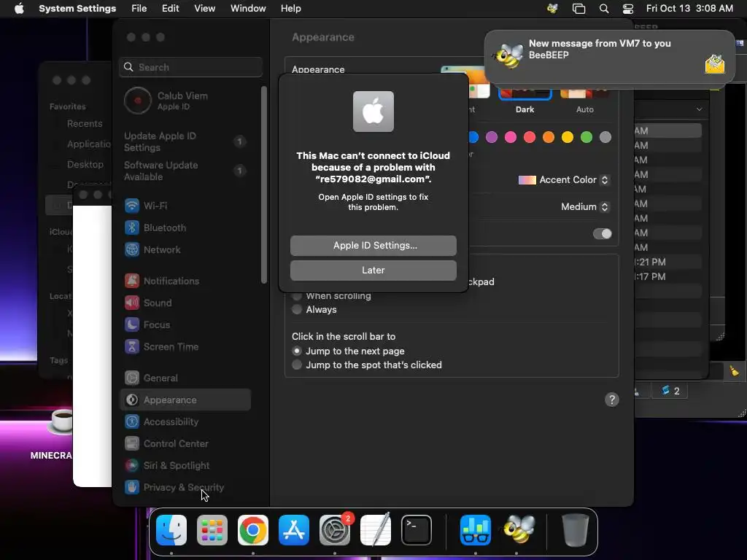Pick the red accent color
Image resolution: width=747 pixels, height=560 pixels.
(x=530, y=137)
